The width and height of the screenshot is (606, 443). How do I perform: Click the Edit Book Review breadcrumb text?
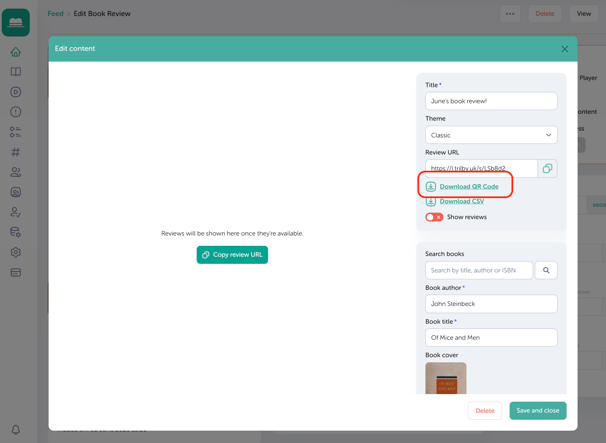(102, 14)
